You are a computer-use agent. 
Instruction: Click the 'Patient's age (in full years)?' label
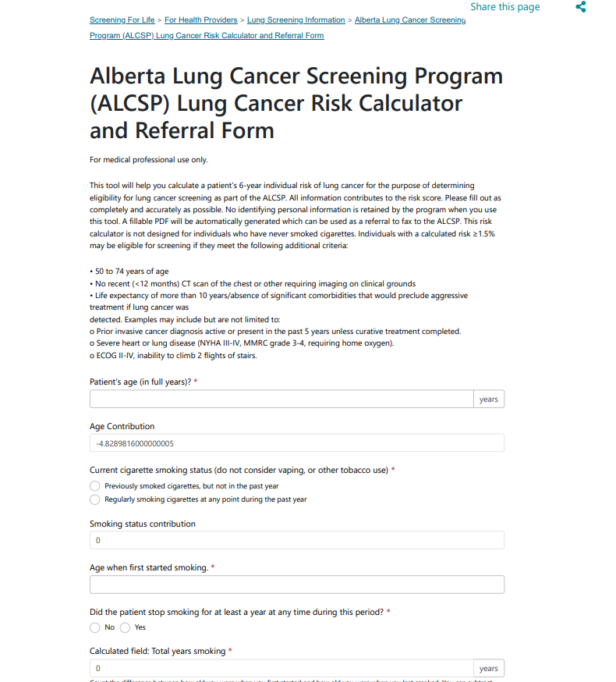point(140,382)
